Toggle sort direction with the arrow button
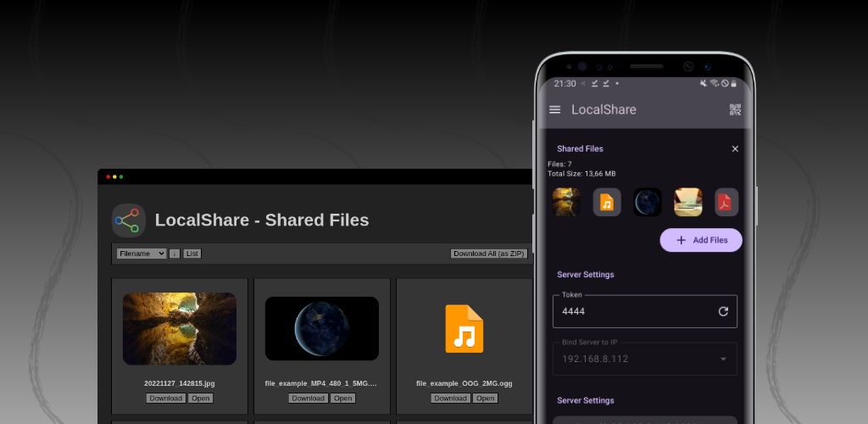The width and height of the screenshot is (868, 424). tap(175, 254)
